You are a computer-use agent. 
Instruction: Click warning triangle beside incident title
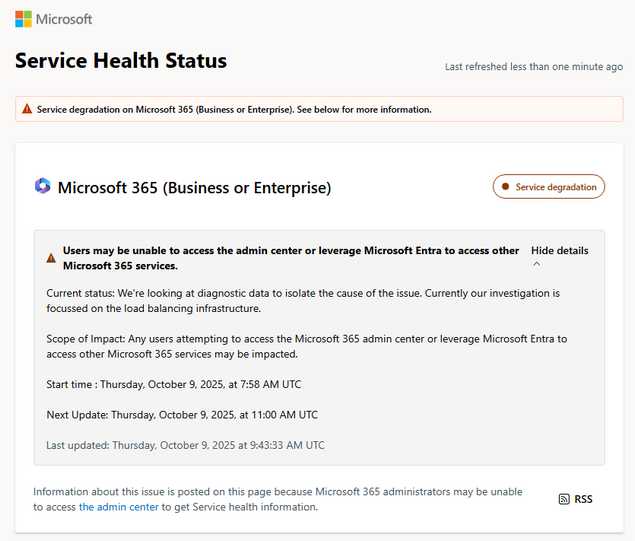click(51, 258)
